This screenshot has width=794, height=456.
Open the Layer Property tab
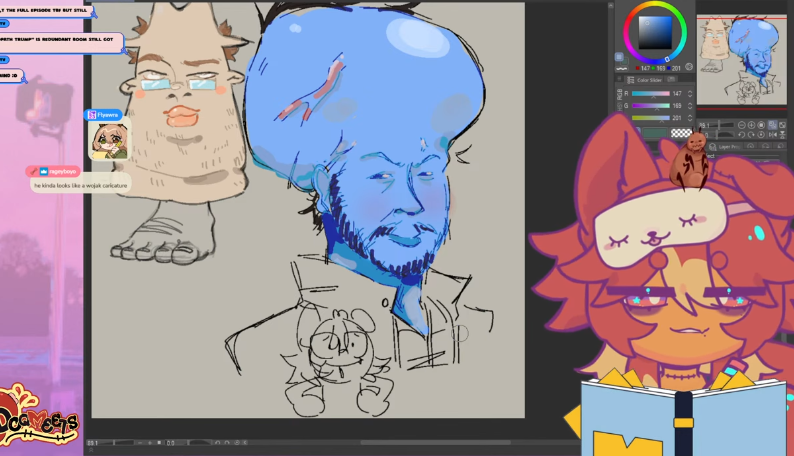pyautogui.click(x=723, y=147)
